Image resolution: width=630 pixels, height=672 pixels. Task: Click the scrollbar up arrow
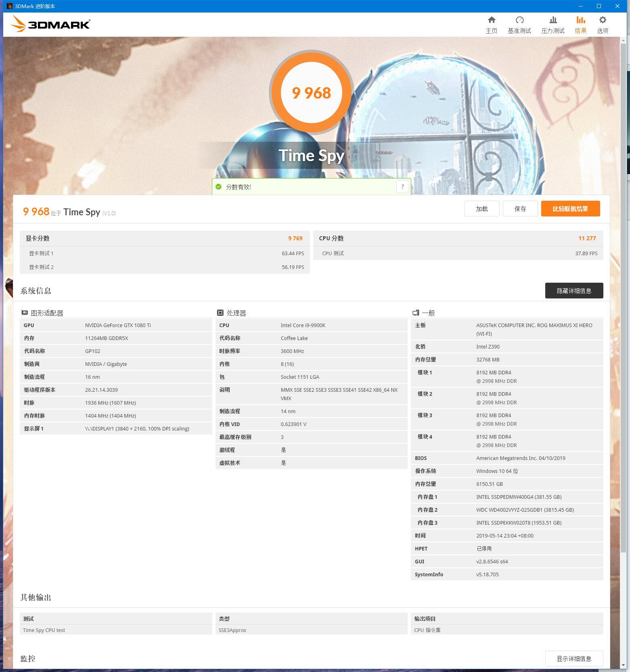pos(624,40)
